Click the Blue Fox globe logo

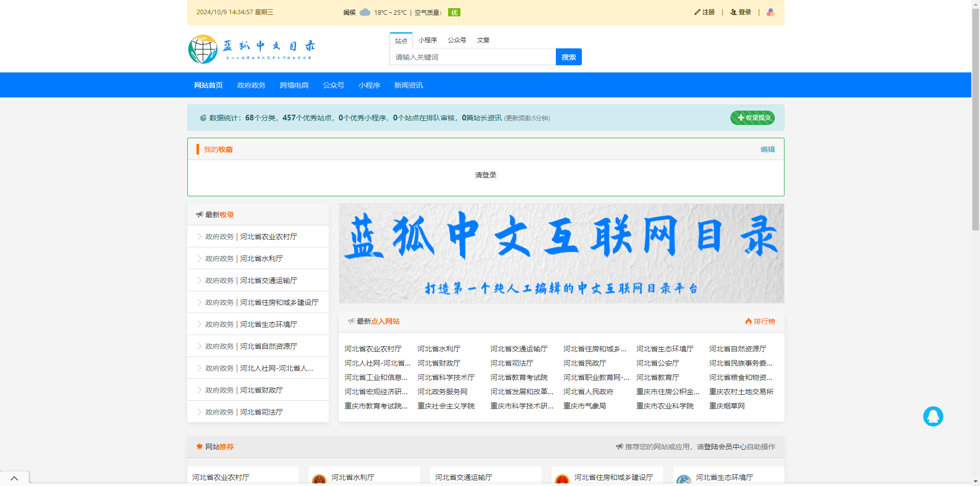tap(203, 49)
